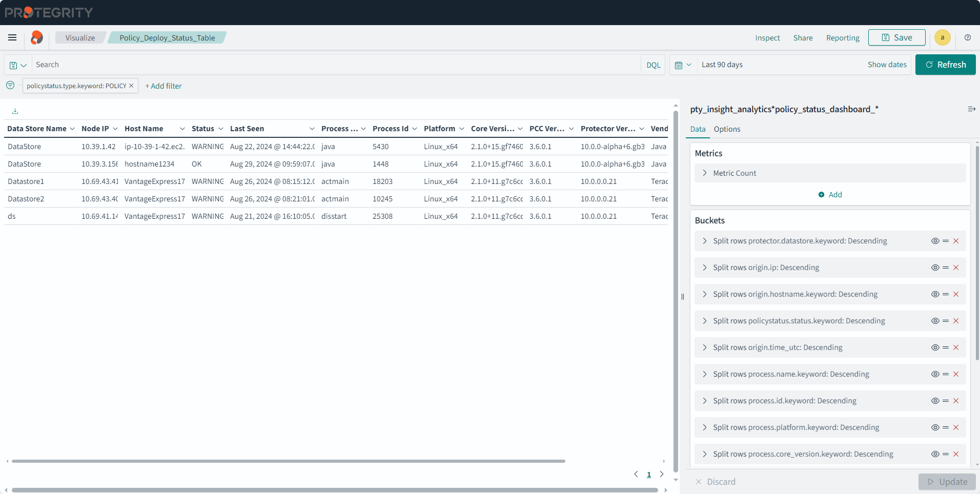The image size is (980, 494).
Task: Expand the policystatus.status.keyword bucket
Action: [x=705, y=321]
